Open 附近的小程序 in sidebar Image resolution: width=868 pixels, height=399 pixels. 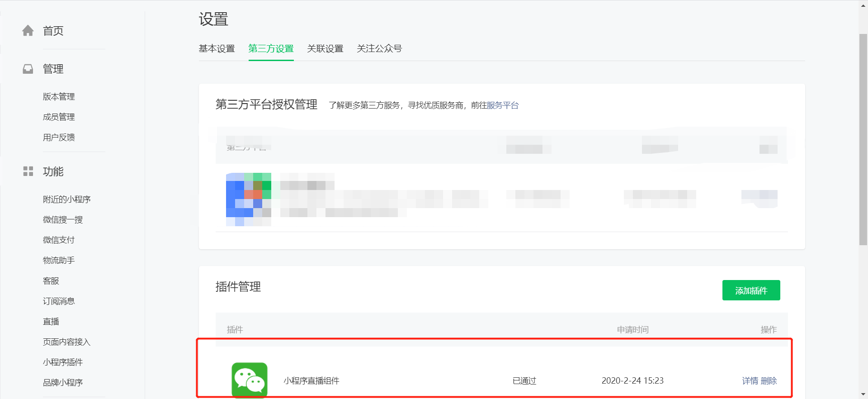coord(67,199)
